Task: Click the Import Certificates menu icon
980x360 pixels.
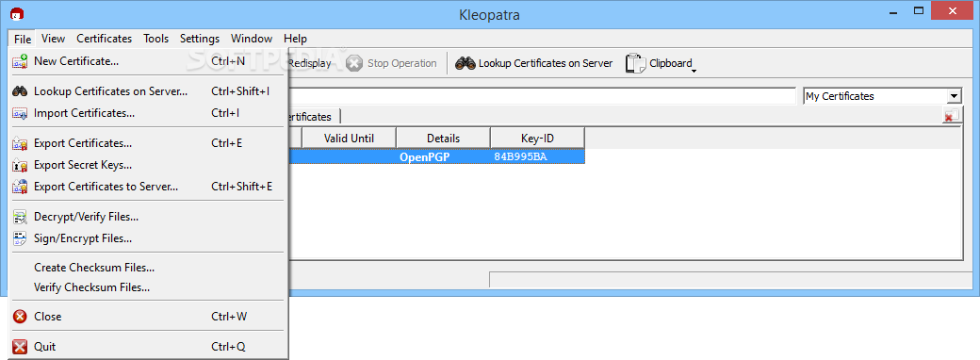Action: tap(20, 113)
